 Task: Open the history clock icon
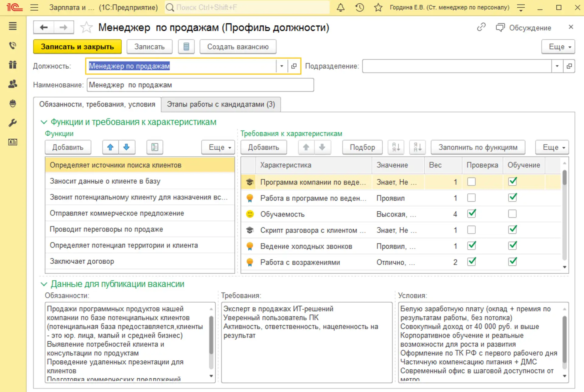point(360,7)
